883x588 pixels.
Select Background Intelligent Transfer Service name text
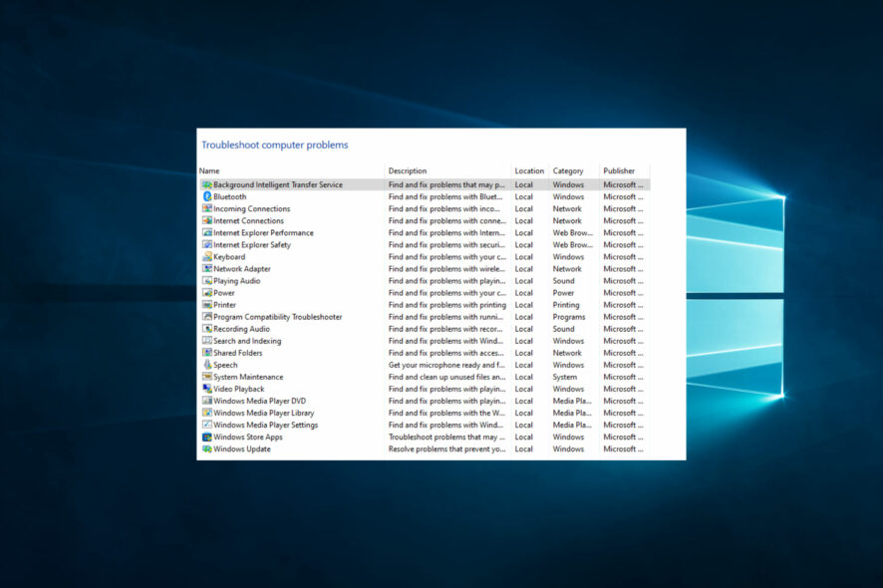(278, 184)
